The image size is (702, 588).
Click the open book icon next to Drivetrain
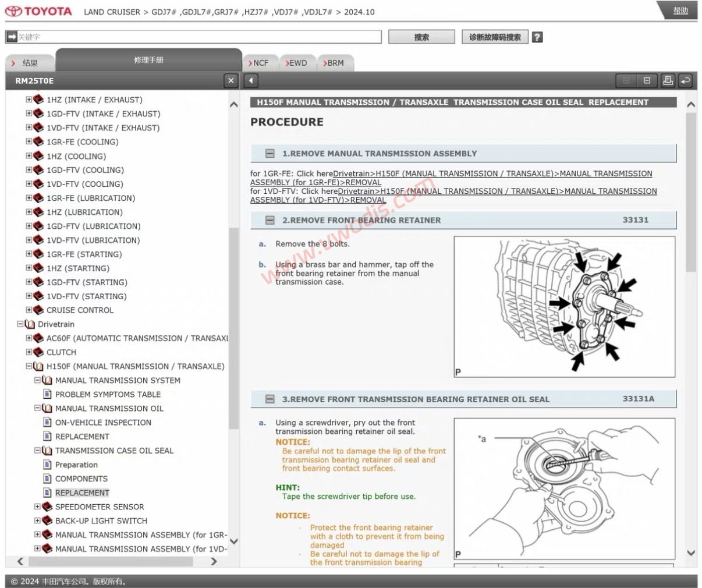click(x=30, y=324)
